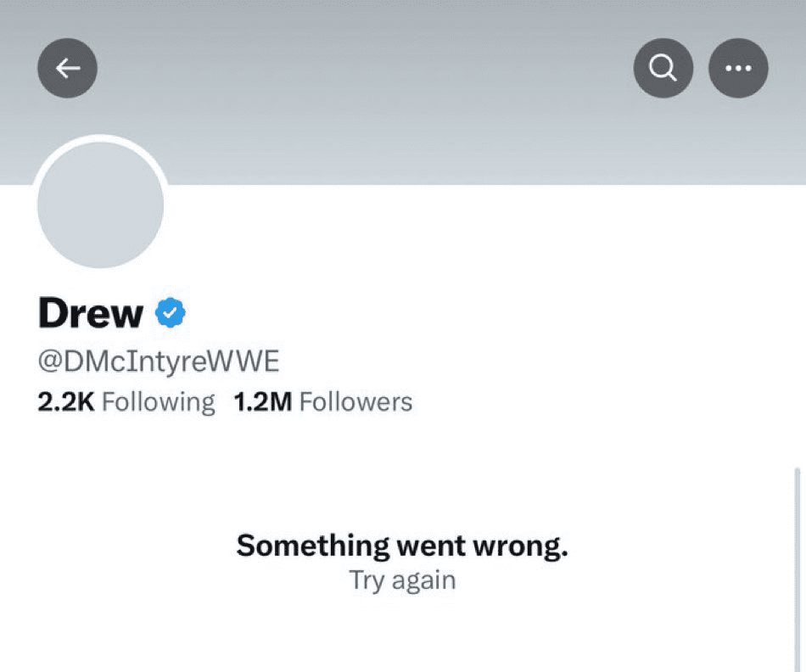The image size is (806, 672).
Task: Click the Something went wrong message
Action: 402,545
